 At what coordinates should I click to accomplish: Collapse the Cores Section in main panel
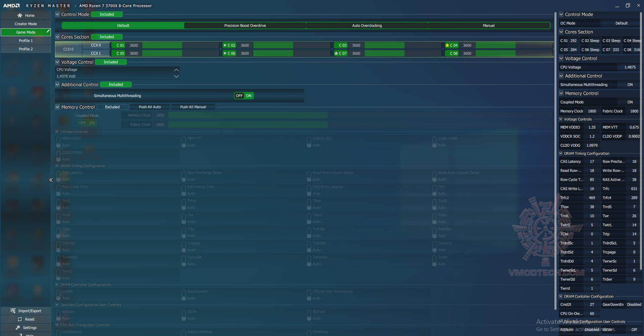coord(57,37)
